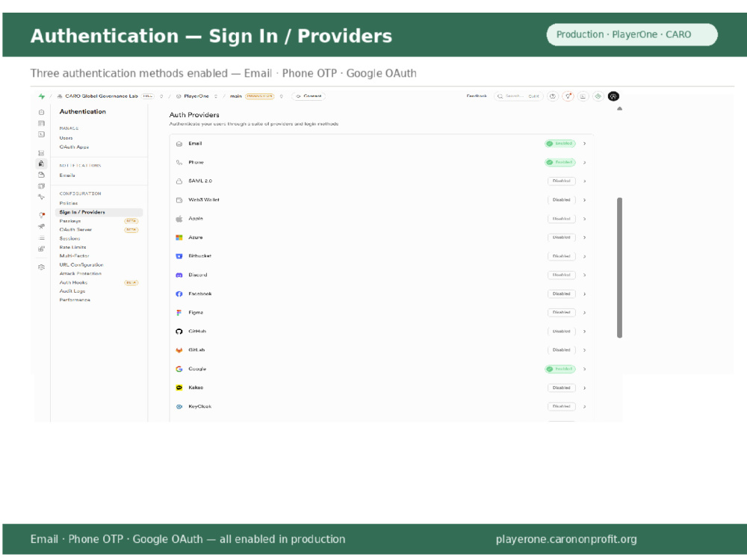
Task: Open the Storage rail icon
Action: point(41,175)
